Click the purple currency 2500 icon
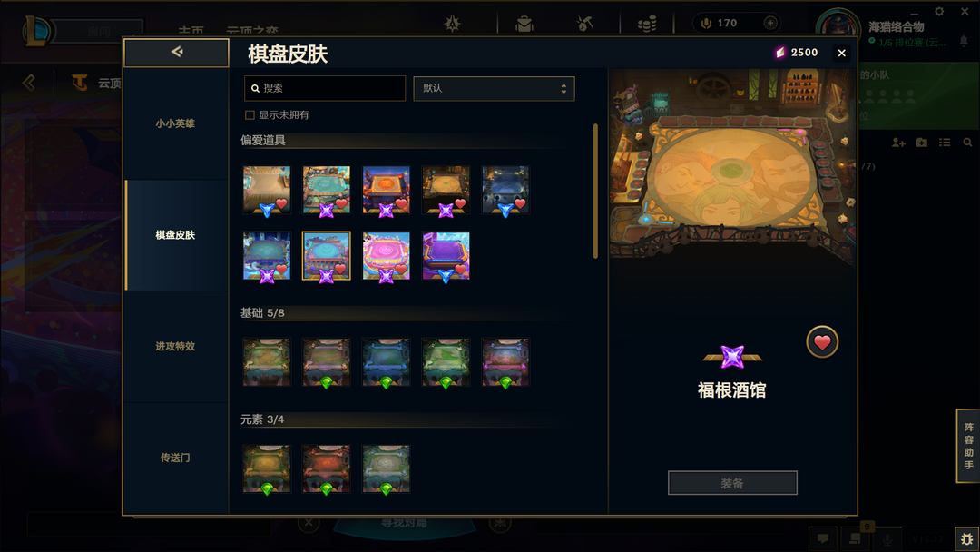The height and width of the screenshot is (552, 980). (x=780, y=53)
